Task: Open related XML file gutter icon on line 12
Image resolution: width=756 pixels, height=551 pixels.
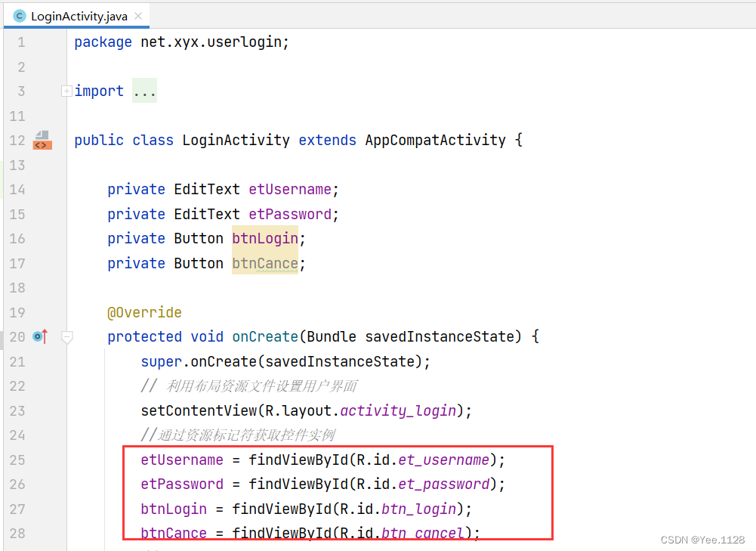Action: tap(42, 140)
